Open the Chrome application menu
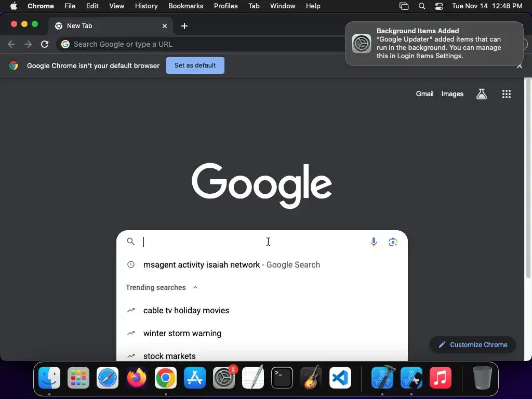532x399 pixels. pos(41,6)
